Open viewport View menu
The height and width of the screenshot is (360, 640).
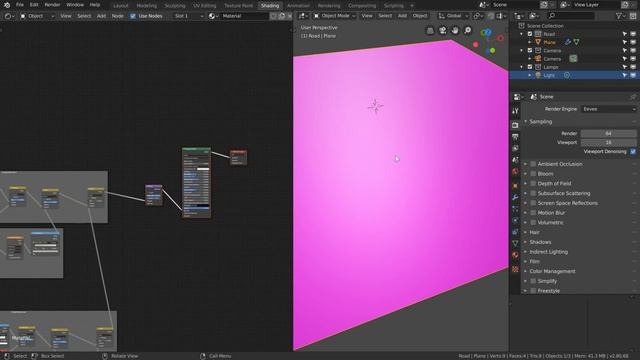tap(367, 16)
